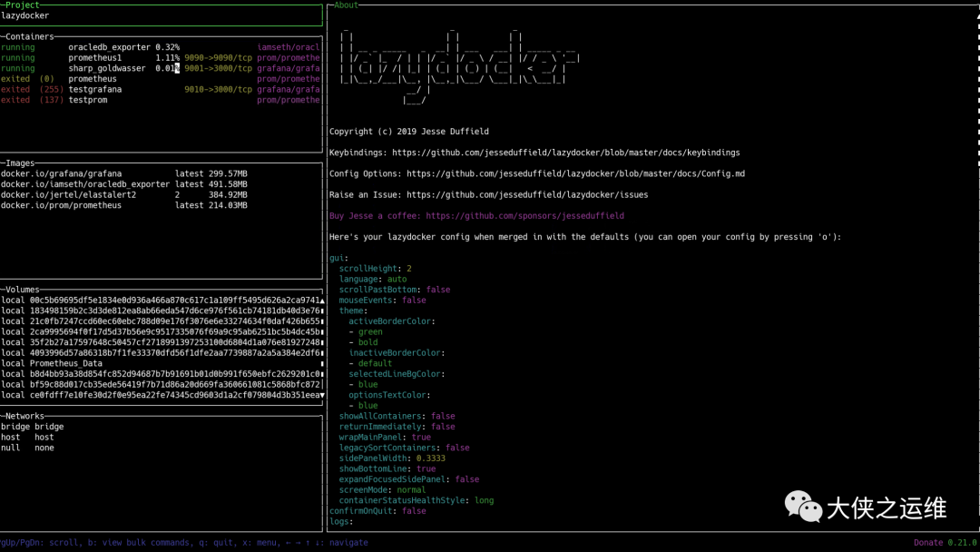Viewport: 980px width, 552px height.
Task: Click the Donate link in status bar
Action: click(x=928, y=543)
